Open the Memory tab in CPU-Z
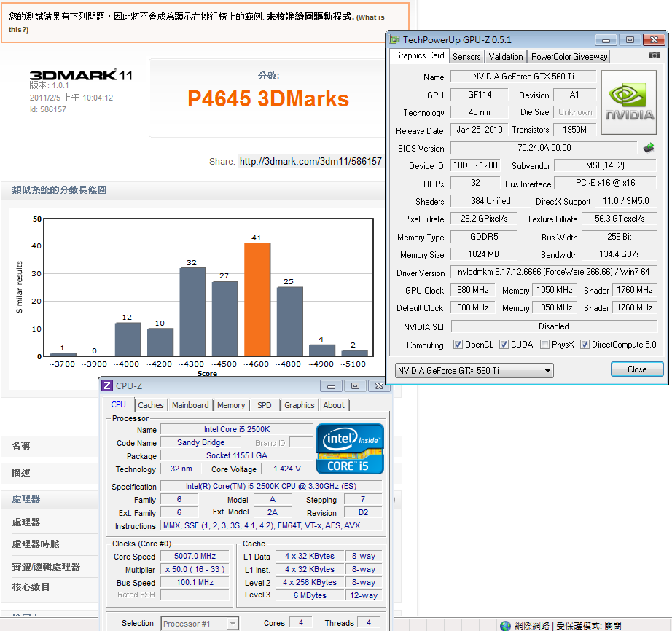672x631 pixels. point(231,405)
